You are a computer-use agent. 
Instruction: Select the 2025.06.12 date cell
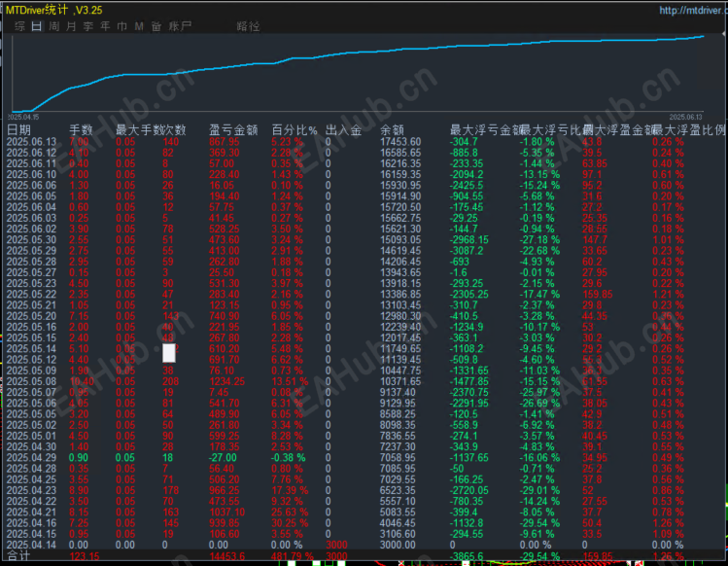click(x=31, y=153)
